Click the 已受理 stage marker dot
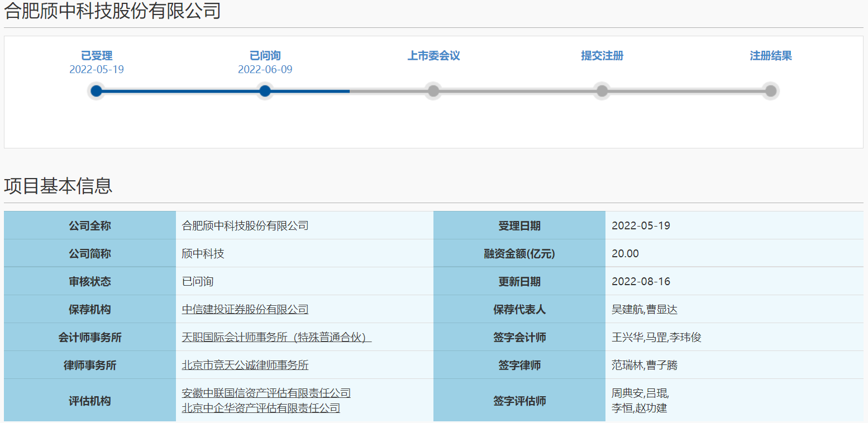This screenshot has width=868, height=423. [97, 91]
